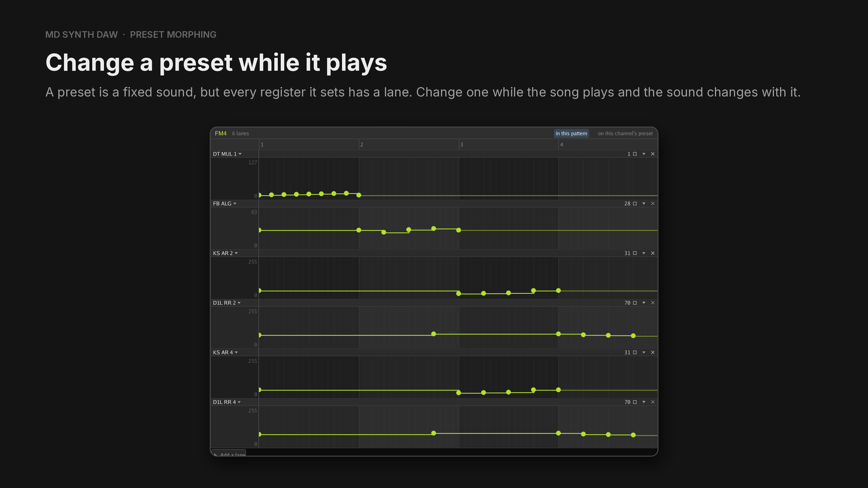Click the Add a lane button
Image resolution: width=868 pixels, height=488 pixels.
tap(229, 453)
